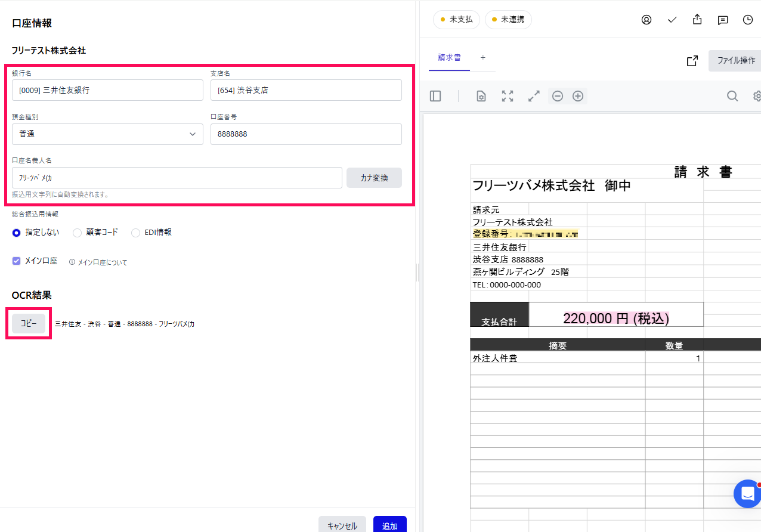Click フリーツバメ株式会社 御中 heading in invoice
761x532 pixels.
point(552,185)
